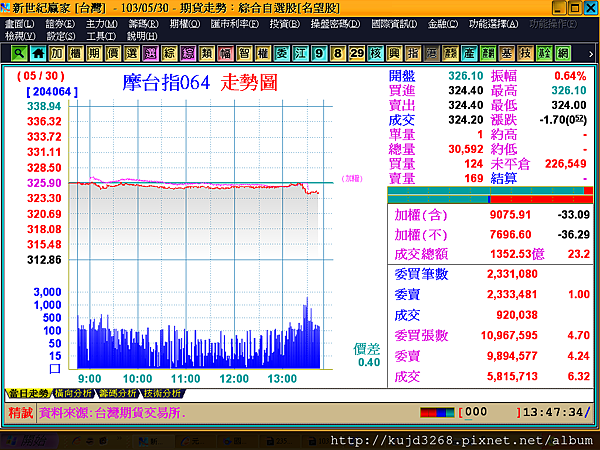
Task: Click the 摩台指064 chart title
Action: [166, 82]
